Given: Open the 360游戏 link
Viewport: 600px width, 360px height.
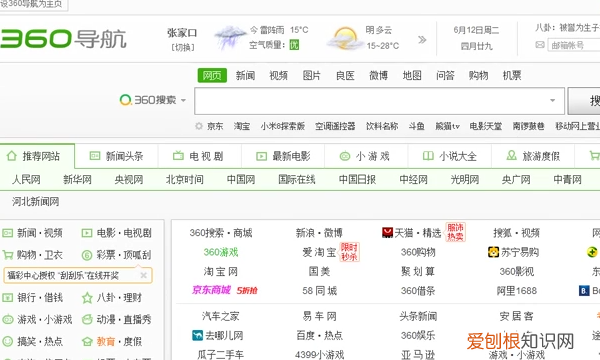Looking at the screenshot, I should click(221, 252).
